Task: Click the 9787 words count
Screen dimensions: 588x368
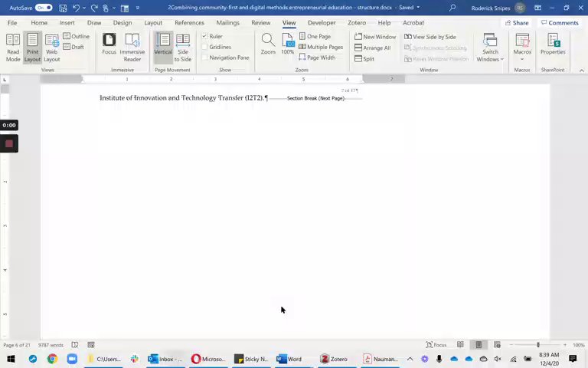Action: [x=51, y=345]
